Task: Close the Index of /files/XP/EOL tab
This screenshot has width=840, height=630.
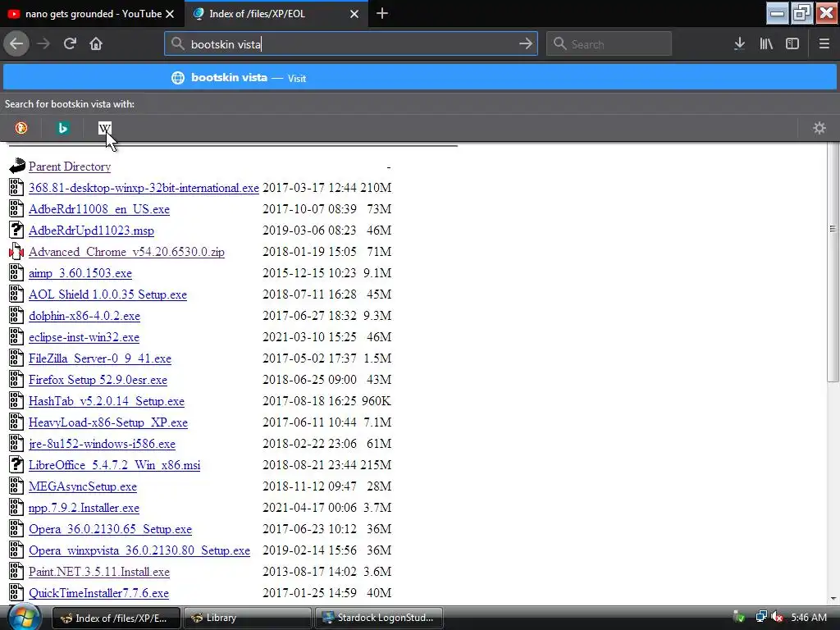Action: [354, 14]
